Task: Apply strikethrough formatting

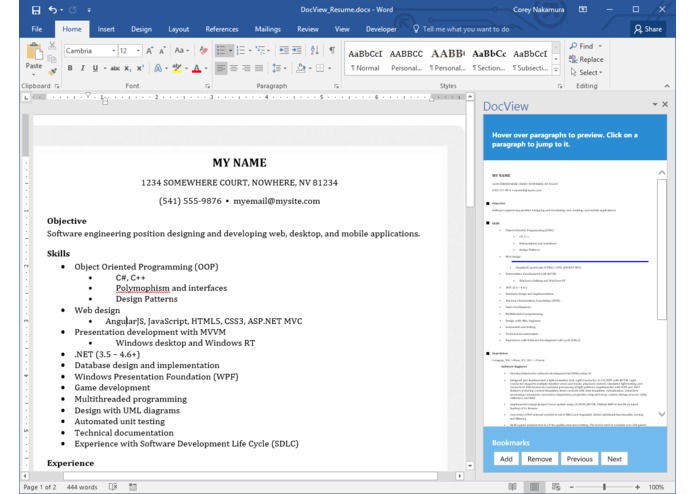Action: point(115,68)
